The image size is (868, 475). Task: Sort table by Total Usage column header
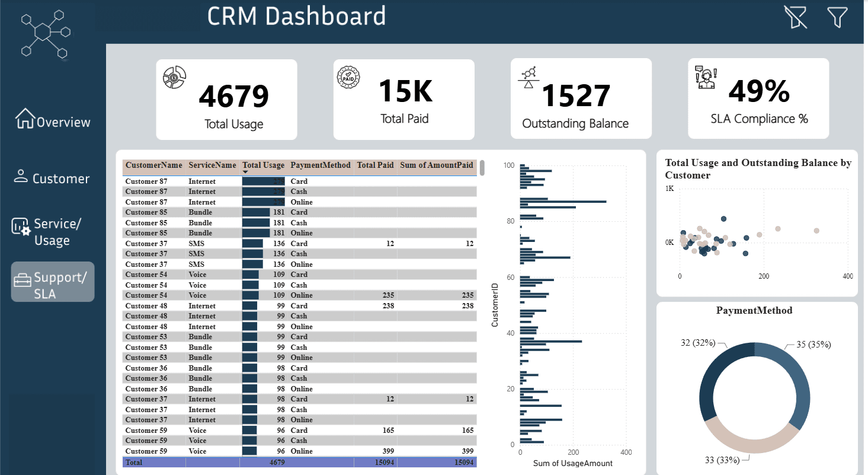tap(263, 165)
